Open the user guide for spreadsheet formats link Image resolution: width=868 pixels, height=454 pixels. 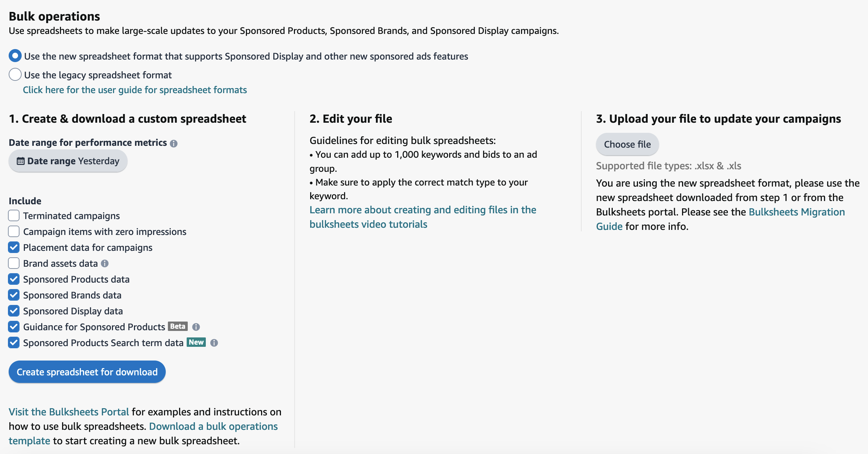[135, 90]
